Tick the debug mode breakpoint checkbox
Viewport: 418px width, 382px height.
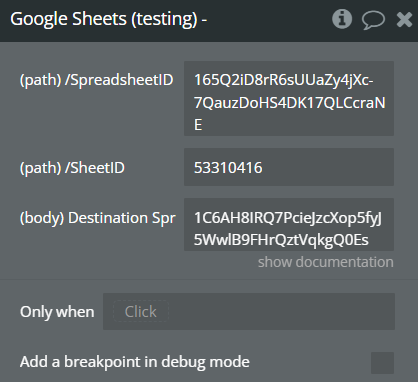pyautogui.click(x=382, y=363)
